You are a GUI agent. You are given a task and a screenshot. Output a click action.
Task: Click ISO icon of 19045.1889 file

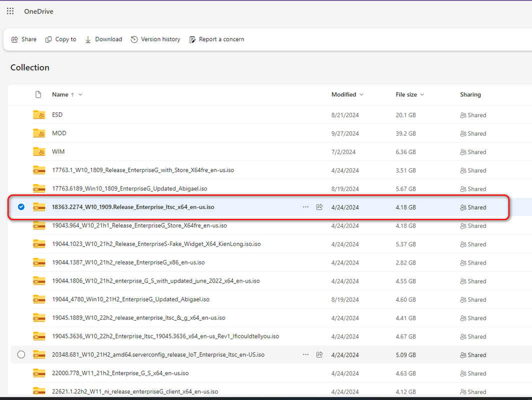[x=39, y=318]
